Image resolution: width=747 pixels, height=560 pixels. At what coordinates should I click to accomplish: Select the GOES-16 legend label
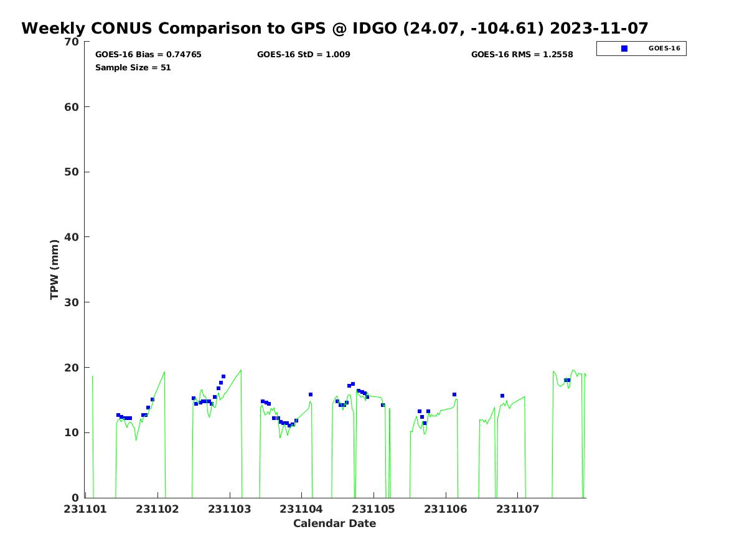tap(664, 49)
